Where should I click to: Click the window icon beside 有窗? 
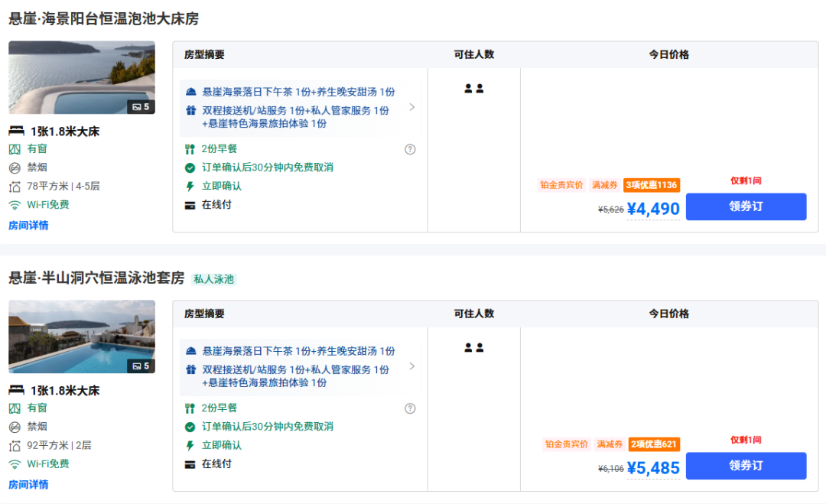(14, 148)
